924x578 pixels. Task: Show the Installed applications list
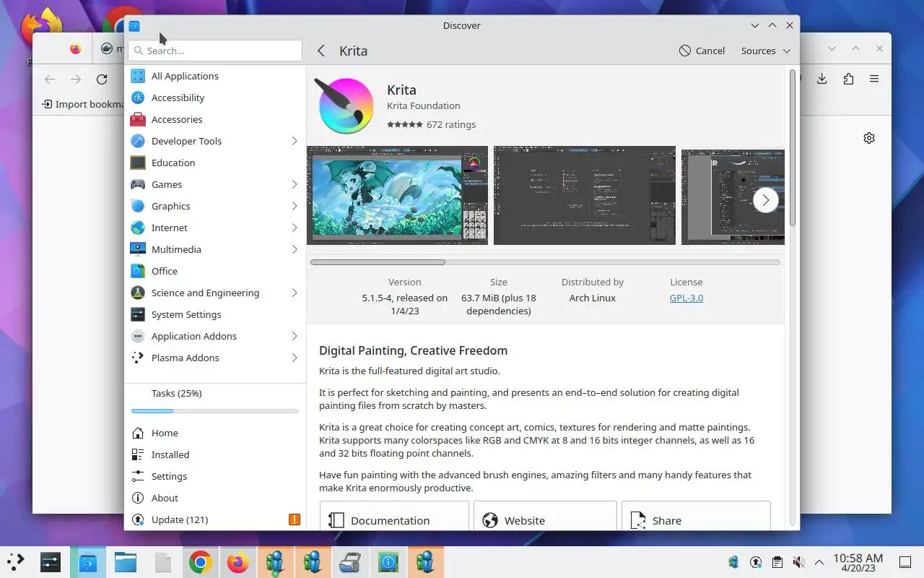coord(215,454)
